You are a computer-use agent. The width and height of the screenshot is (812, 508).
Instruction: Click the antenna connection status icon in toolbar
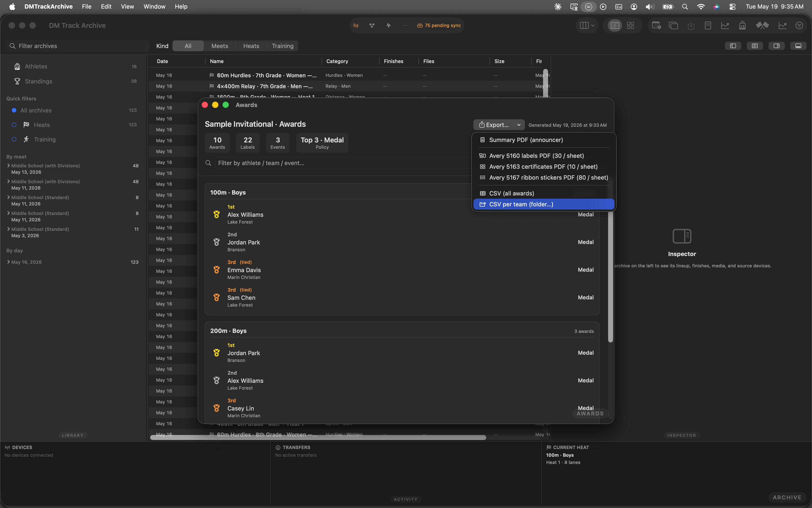(356, 26)
